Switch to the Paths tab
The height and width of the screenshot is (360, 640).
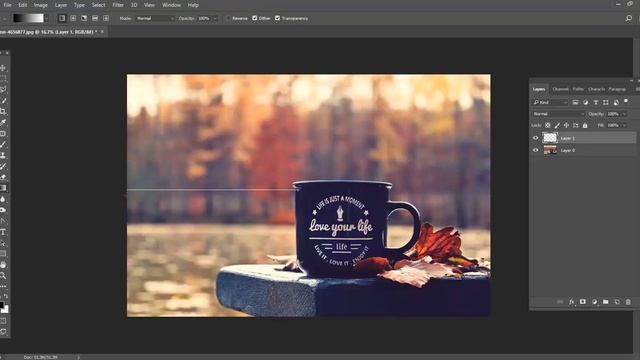click(x=578, y=89)
